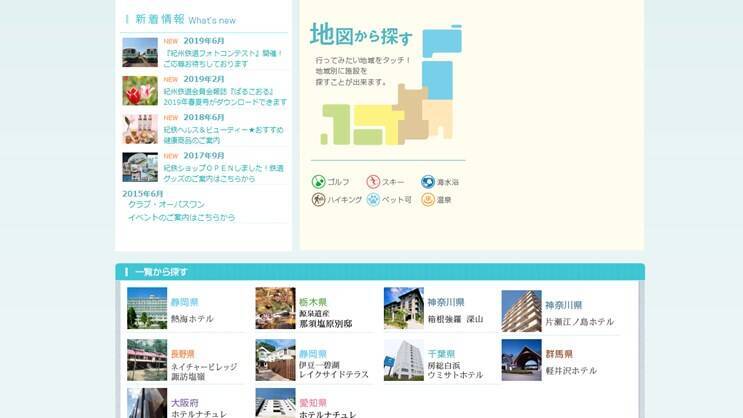This screenshot has width=743, height=418.
Task: Open the ネイチャービレッジ諏訪塩嶺 photo thumbnail
Action: (x=147, y=360)
